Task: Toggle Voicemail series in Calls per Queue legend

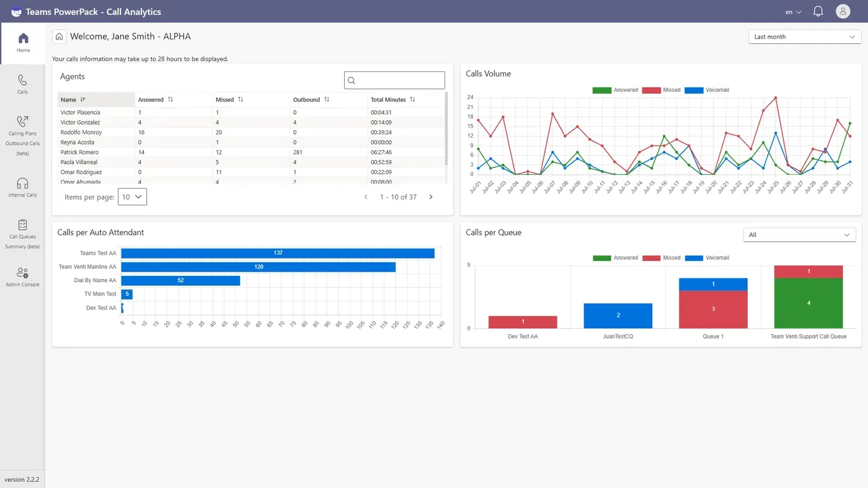Action: (x=707, y=257)
